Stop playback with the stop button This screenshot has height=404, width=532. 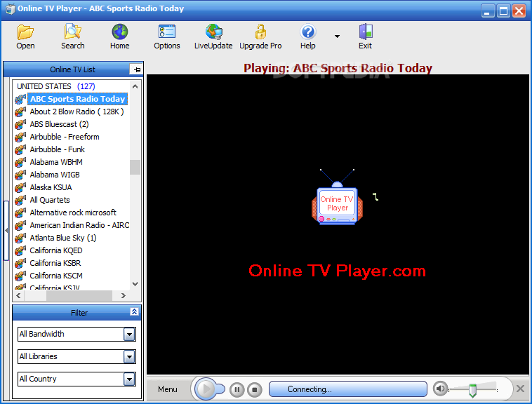point(255,389)
